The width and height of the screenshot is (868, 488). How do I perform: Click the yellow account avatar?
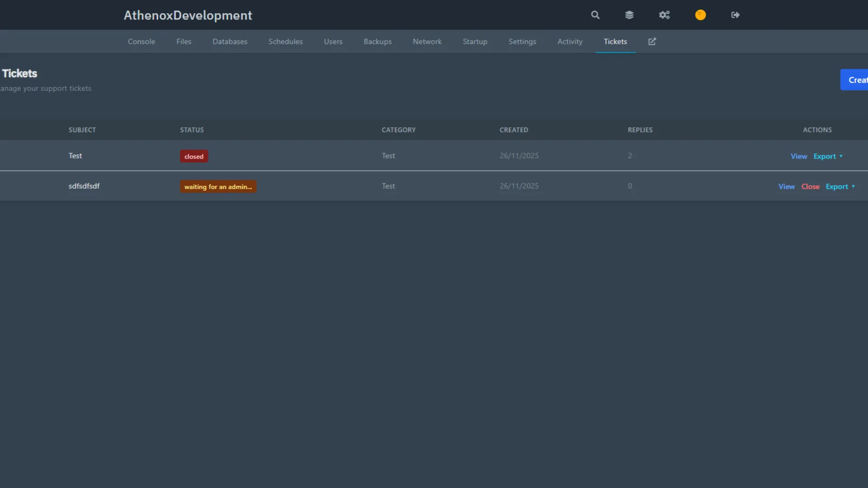pyautogui.click(x=700, y=15)
